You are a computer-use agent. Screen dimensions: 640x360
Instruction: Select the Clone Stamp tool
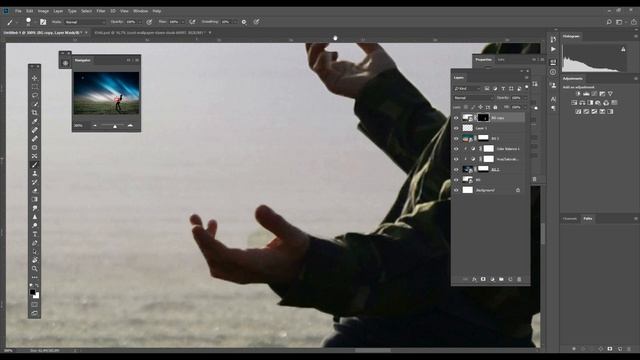tap(35, 173)
